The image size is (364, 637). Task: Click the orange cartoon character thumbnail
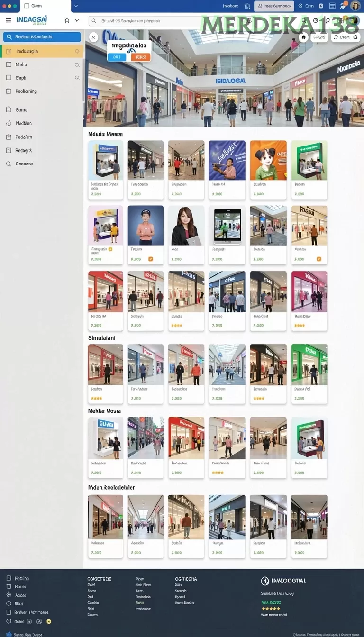tap(268, 160)
